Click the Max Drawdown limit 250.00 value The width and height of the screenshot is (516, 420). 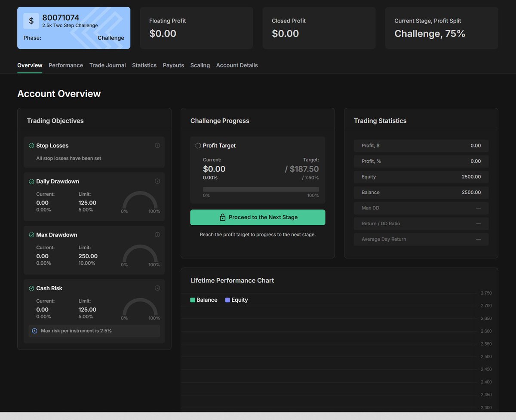click(88, 256)
